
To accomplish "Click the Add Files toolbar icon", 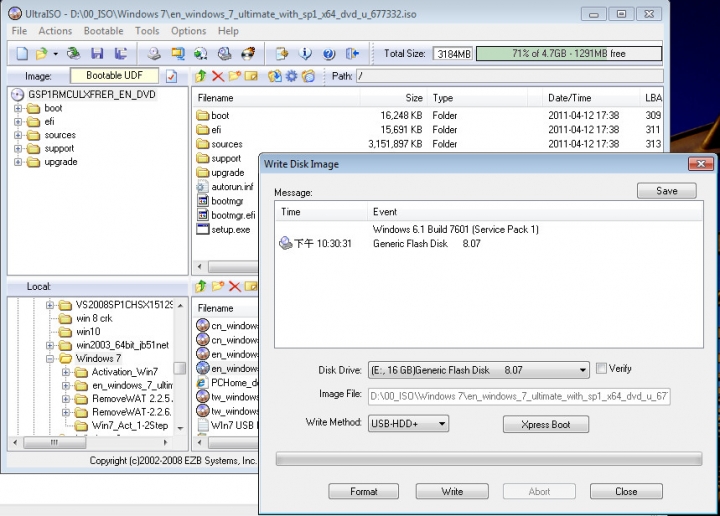I will [281, 54].
